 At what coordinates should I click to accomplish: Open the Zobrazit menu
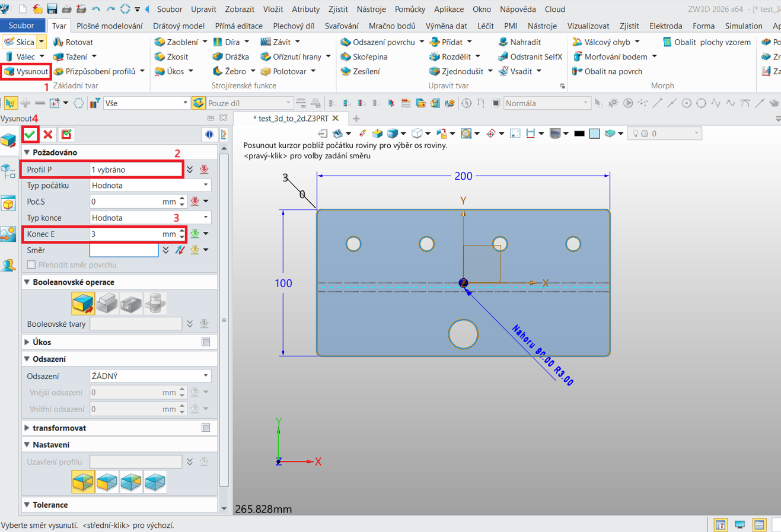pos(240,9)
